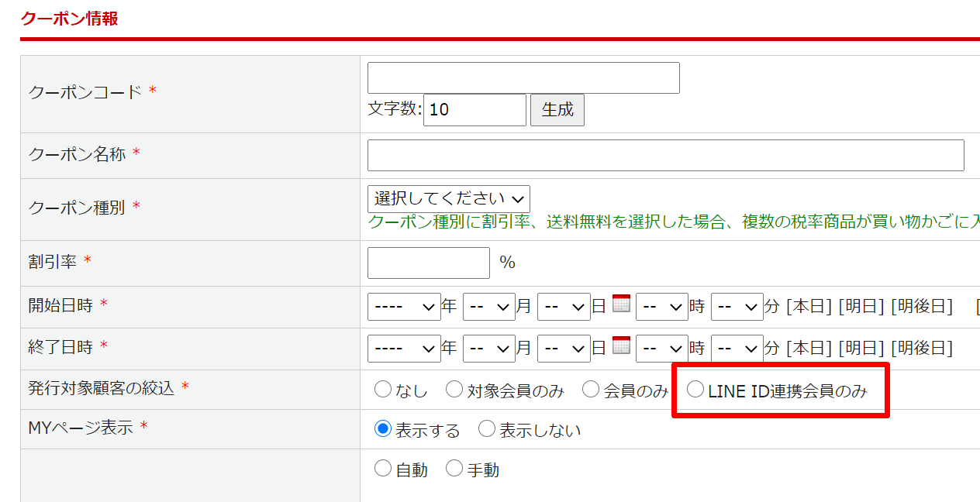Expand the end date month dropdown
This screenshot has height=502, width=980.
(488, 349)
